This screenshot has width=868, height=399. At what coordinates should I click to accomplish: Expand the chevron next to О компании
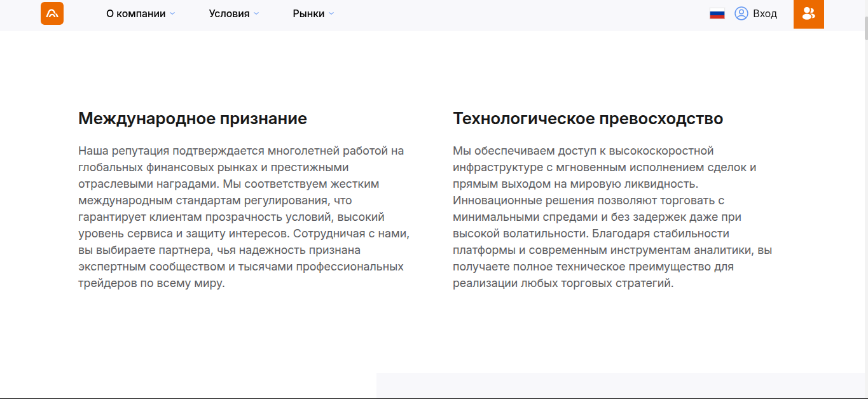(172, 13)
